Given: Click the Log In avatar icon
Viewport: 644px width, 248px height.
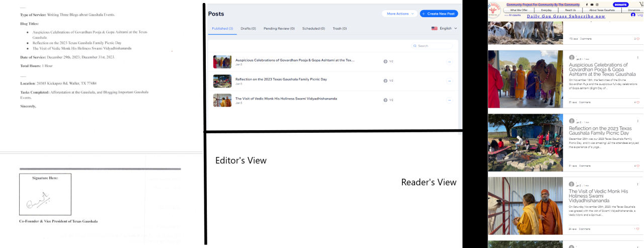Looking at the screenshot, I should coord(633,15).
